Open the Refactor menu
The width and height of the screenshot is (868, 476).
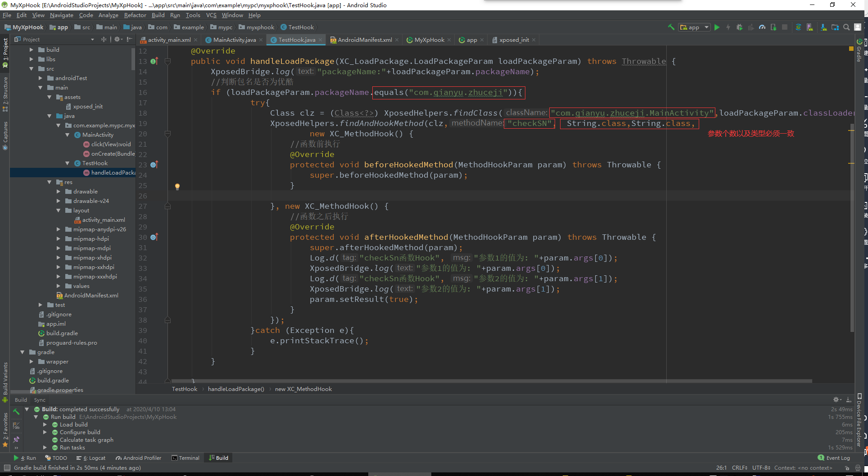135,15
